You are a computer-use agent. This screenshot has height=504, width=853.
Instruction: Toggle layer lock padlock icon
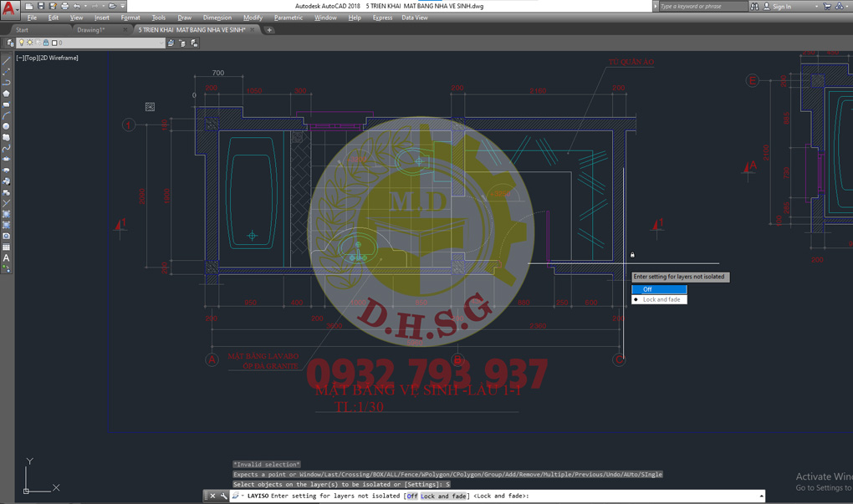(46, 43)
